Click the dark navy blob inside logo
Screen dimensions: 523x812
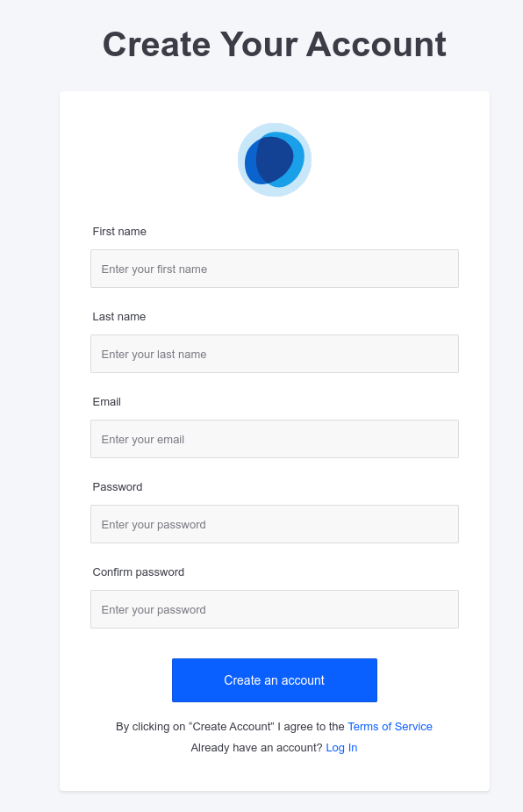275,160
